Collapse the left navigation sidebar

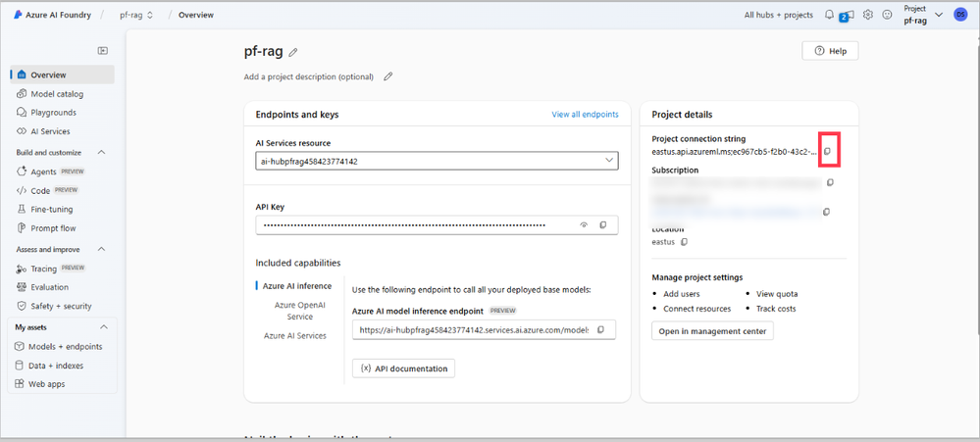pyautogui.click(x=103, y=51)
